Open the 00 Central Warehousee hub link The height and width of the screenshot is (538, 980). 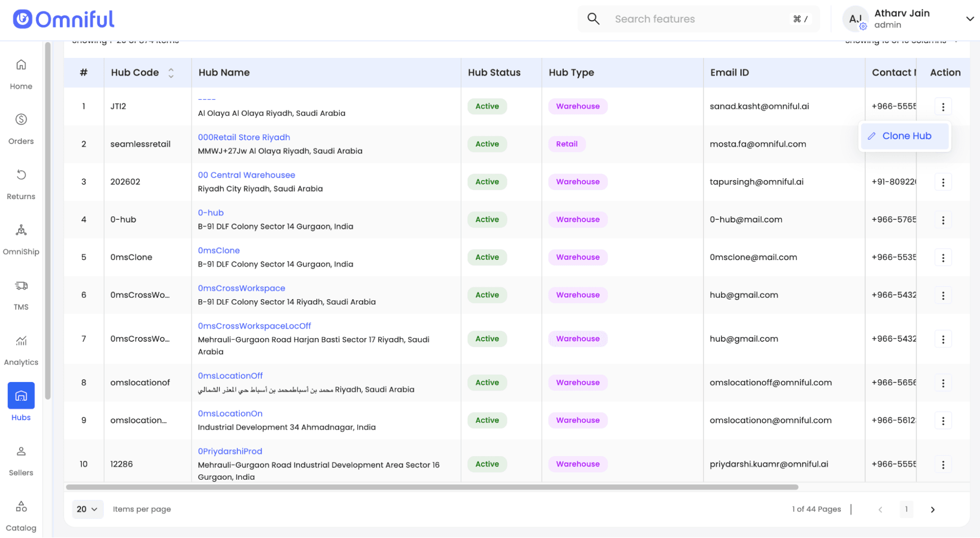click(246, 175)
